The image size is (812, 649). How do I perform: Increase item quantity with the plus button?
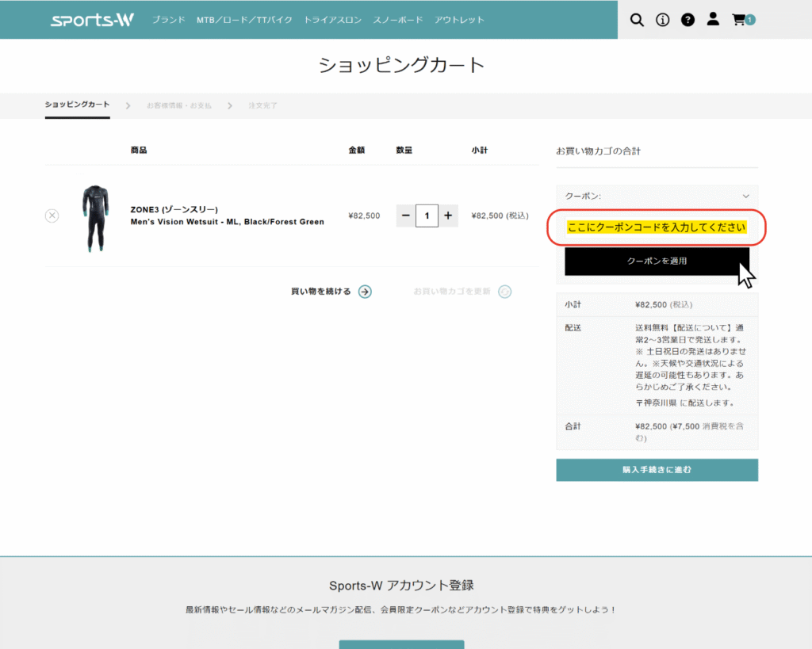click(448, 215)
